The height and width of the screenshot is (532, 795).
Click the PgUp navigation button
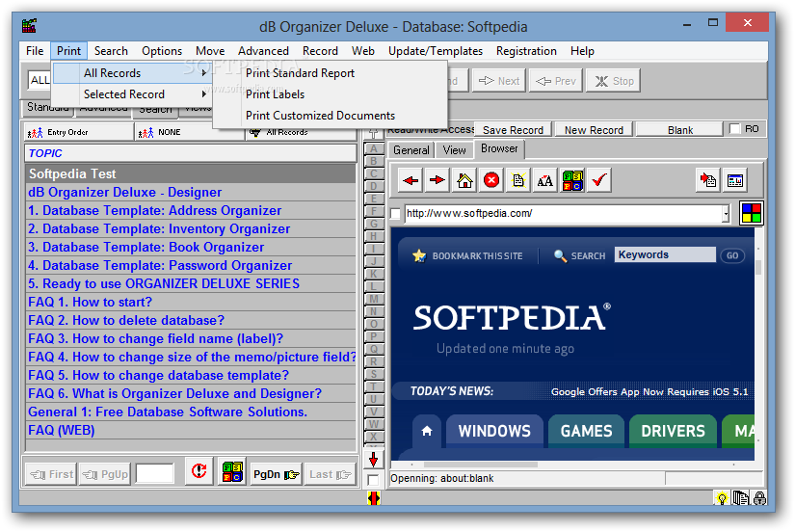[105, 474]
